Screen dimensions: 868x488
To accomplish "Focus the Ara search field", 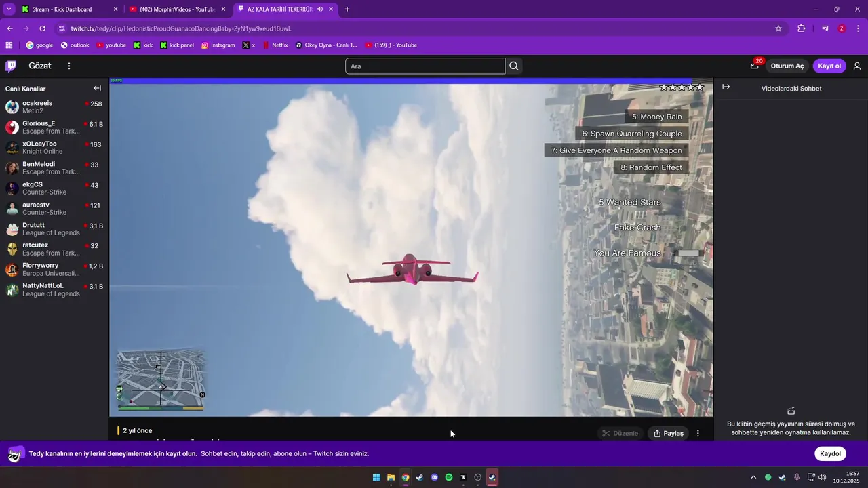I will click(425, 66).
